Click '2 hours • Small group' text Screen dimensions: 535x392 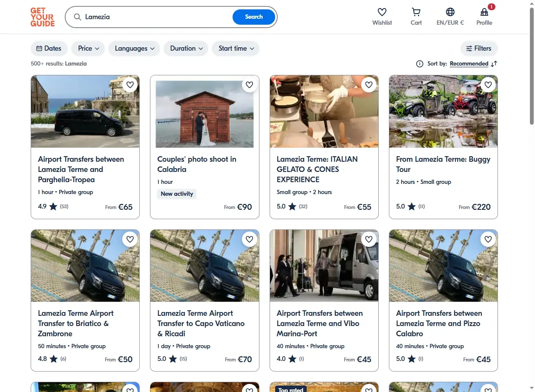(423, 182)
